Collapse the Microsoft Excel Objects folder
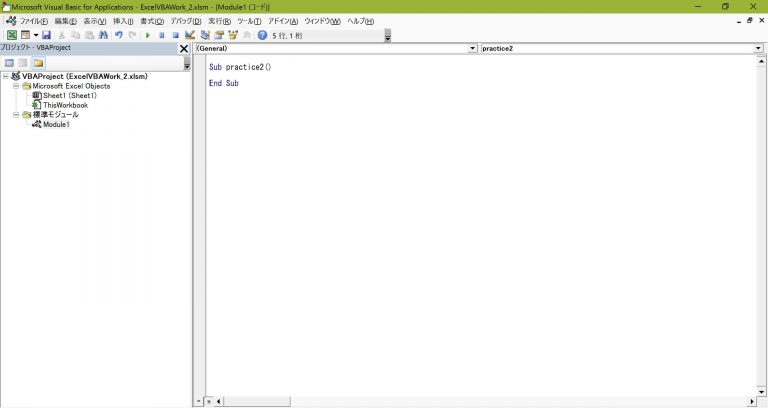Image resolution: width=768 pixels, height=408 pixels. coord(16,86)
